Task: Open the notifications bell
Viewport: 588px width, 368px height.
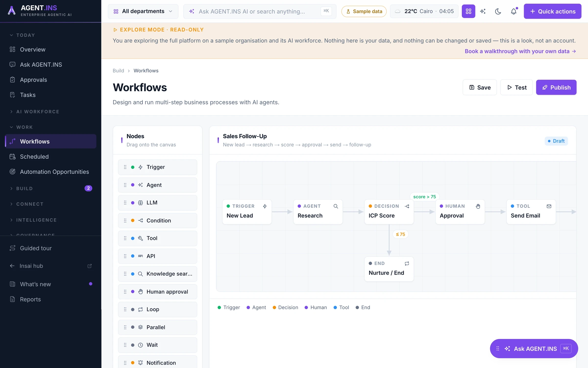Action: (514, 11)
